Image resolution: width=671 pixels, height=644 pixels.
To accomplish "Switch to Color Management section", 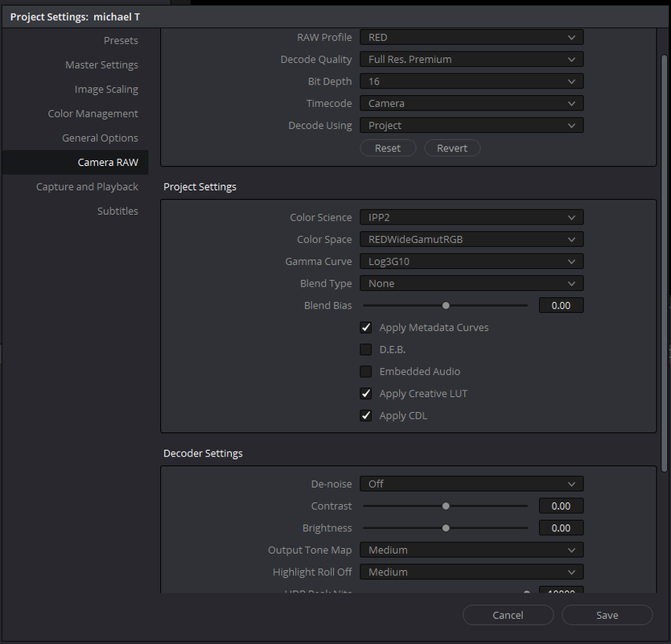I will click(x=93, y=114).
